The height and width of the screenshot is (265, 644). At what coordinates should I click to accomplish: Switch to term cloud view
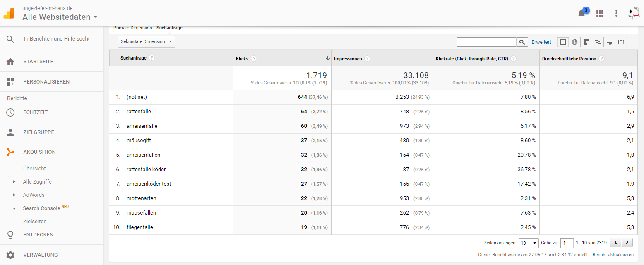click(x=609, y=42)
